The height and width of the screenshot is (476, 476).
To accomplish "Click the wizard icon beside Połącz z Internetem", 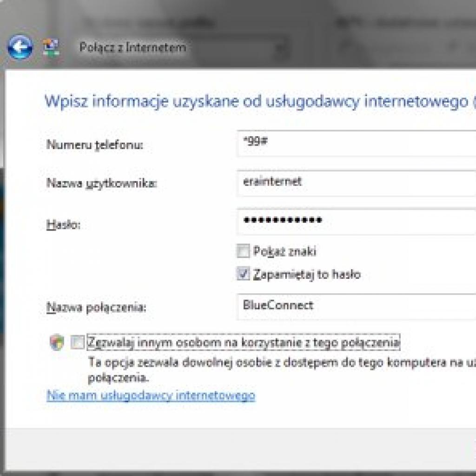I will pyautogui.click(x=51, y=46).
